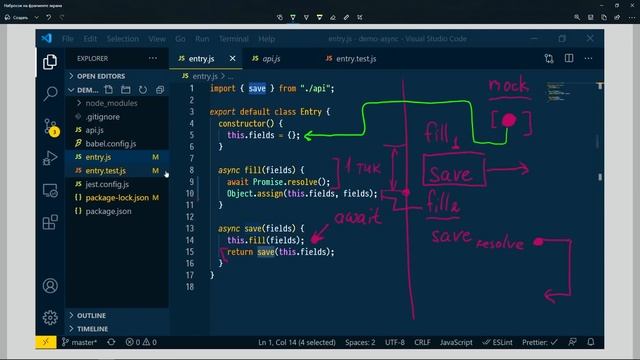Click the undo arrow in Snip & Sketch
Screen dimensions: 640x360
pos(49,17)
